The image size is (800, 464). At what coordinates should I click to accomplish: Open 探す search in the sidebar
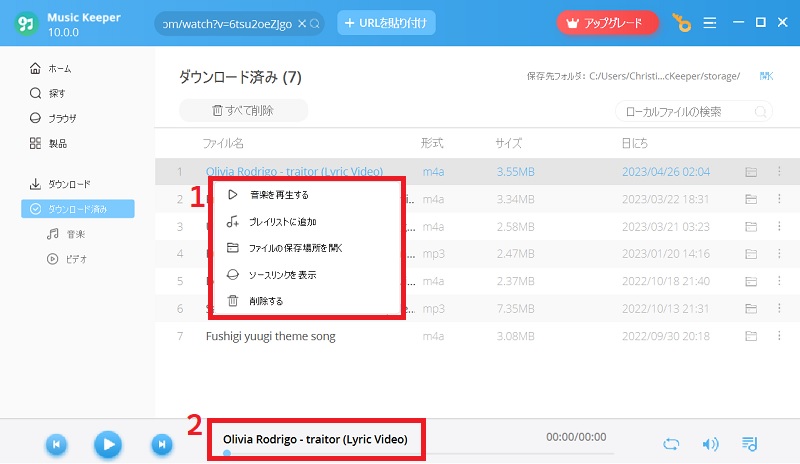(47, 93)
